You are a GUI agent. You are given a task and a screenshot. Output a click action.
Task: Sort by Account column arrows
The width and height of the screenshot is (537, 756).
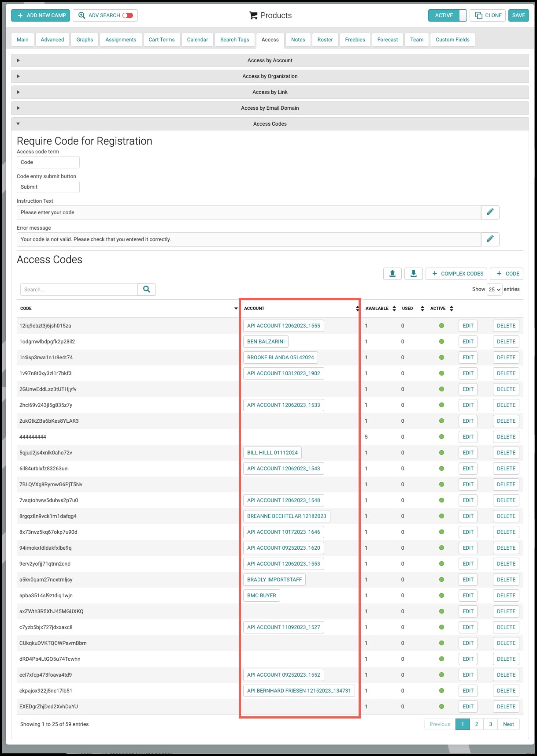coord(357,309)
